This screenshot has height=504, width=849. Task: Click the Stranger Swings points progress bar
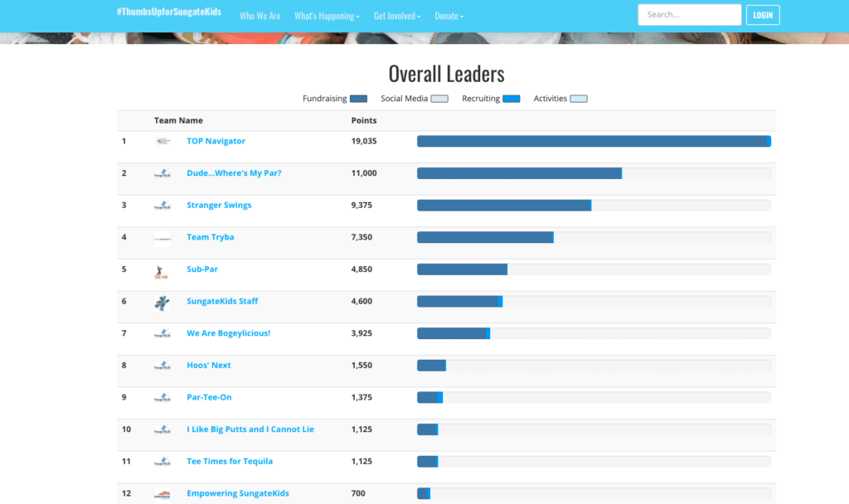coord(594,206)
